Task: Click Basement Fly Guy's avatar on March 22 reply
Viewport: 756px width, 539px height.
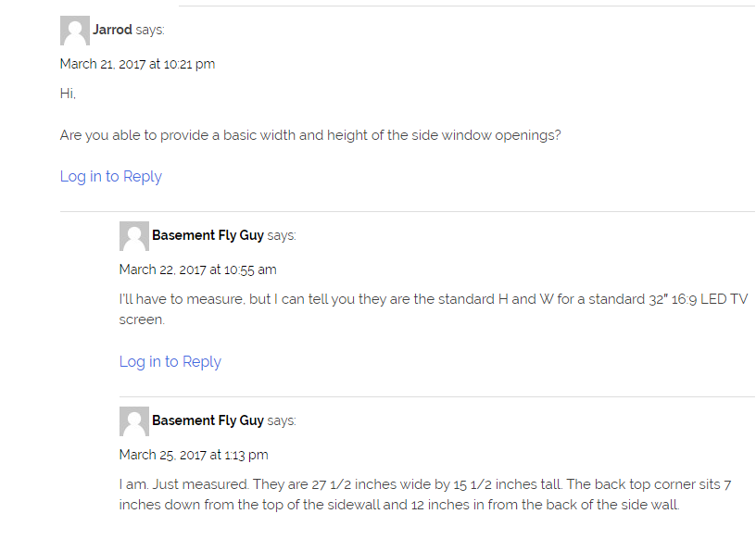Action: tap(134, 236)
